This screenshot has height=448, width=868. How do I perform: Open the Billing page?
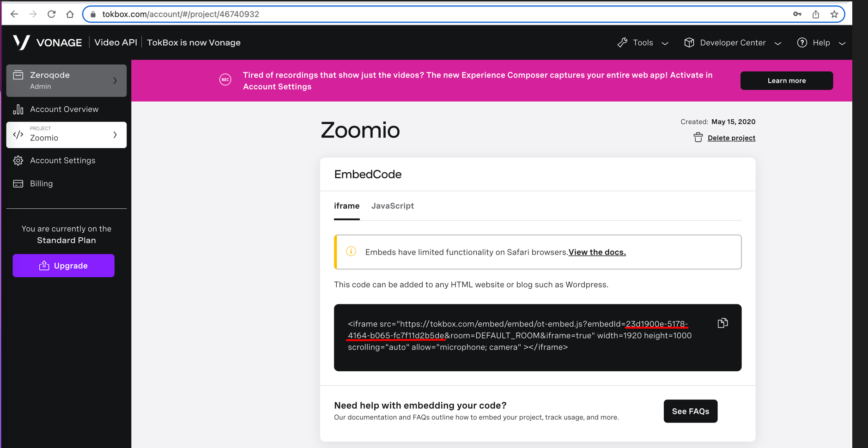tap(42, 184)
